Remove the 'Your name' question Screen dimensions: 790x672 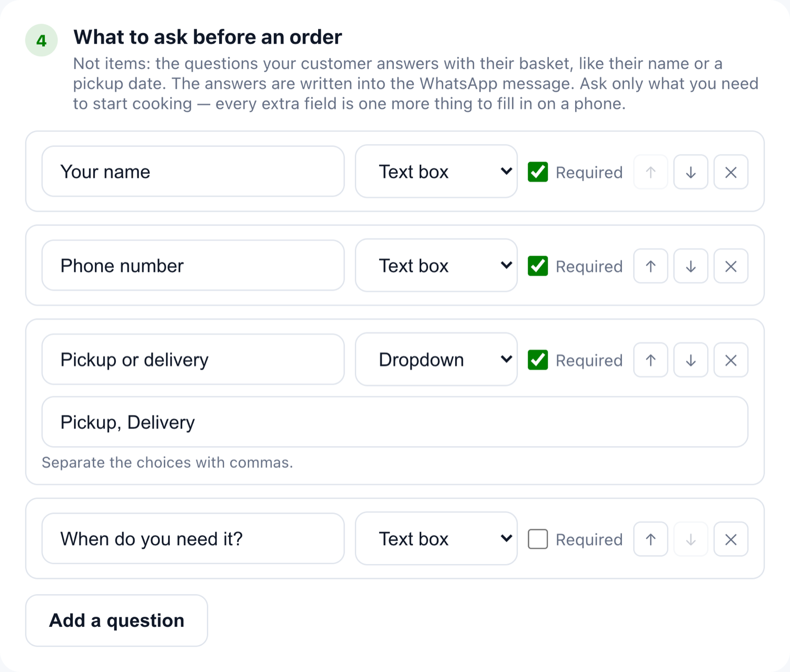[730, 172]
